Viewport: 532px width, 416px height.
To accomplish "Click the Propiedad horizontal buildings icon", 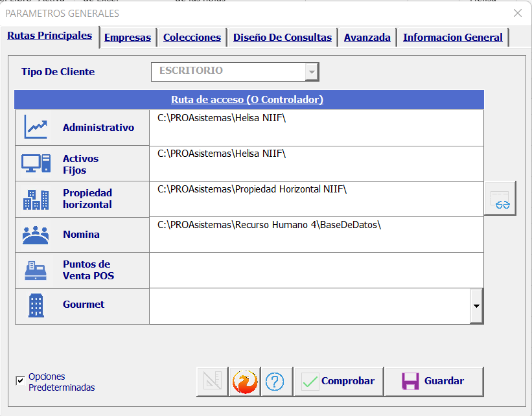I will click(36, 200).
